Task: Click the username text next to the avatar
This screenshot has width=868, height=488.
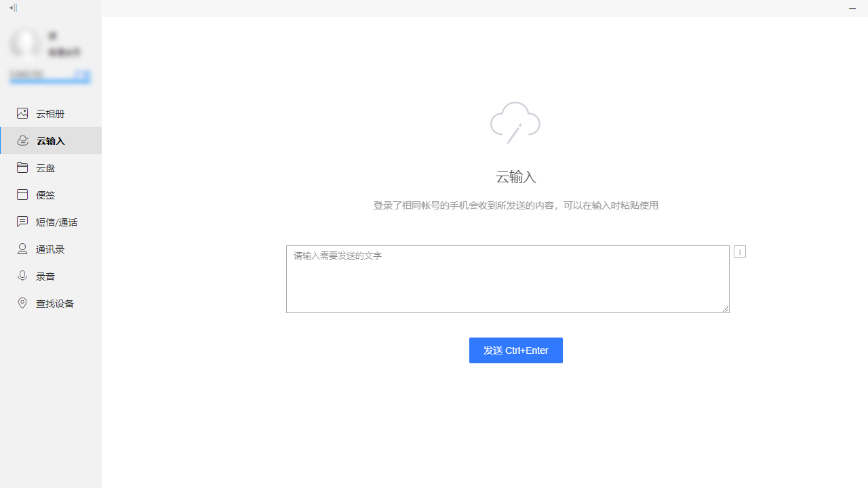Action: [x=64, y=52]
